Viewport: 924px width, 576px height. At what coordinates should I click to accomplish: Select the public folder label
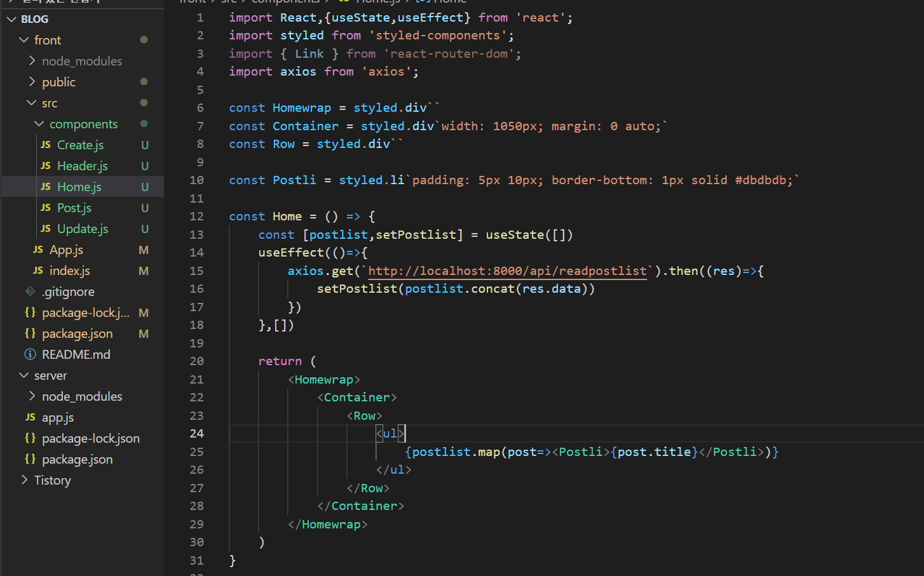point(58,82)
